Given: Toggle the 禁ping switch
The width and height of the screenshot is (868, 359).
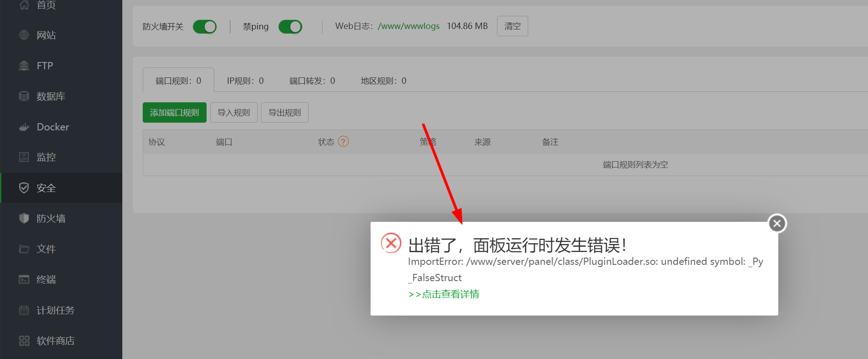Looking at the screenshot, I should 290,27.
